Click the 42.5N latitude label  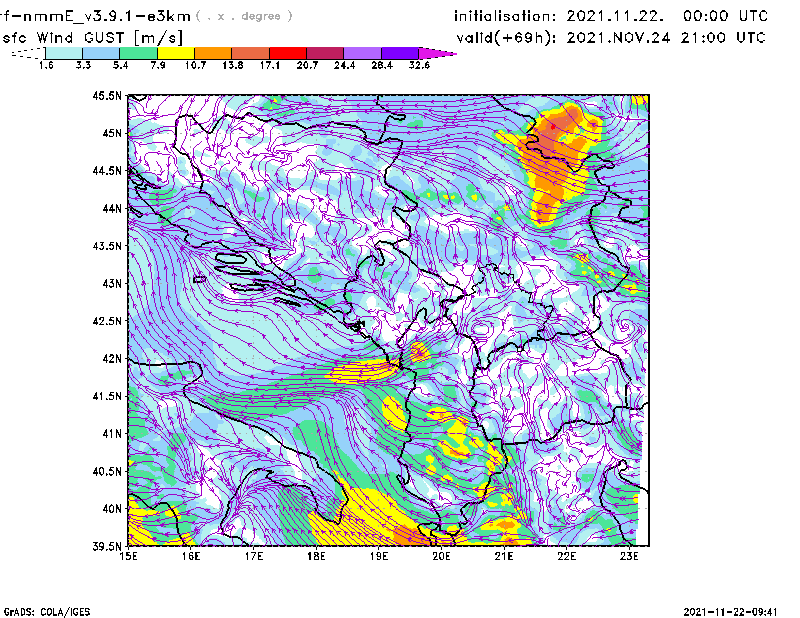click(x=107, y=321)
